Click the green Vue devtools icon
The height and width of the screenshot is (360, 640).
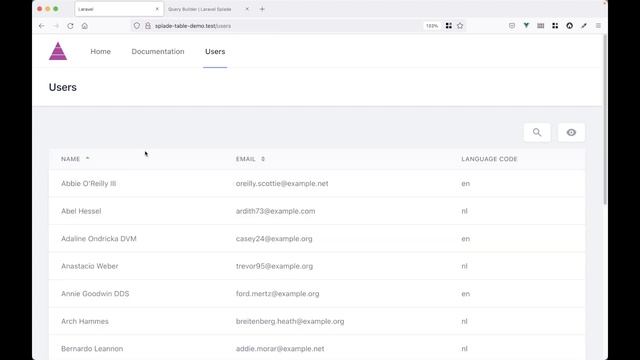point(526,26)
